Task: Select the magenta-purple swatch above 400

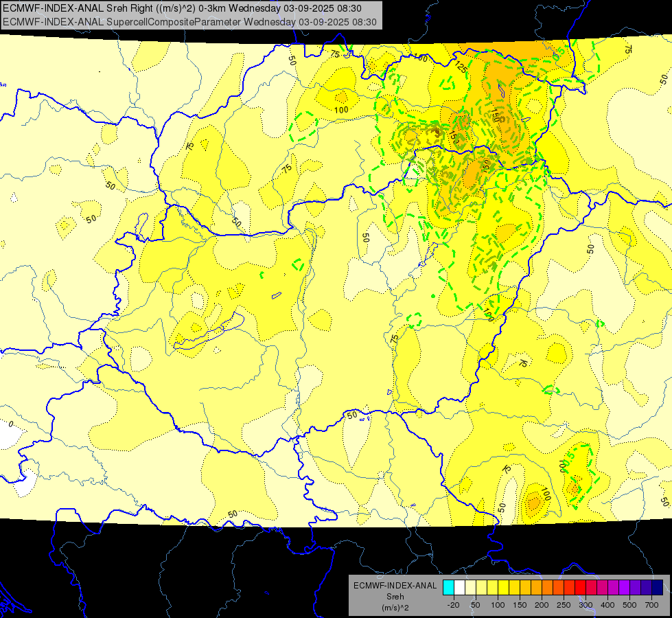Action: point(614,587)
